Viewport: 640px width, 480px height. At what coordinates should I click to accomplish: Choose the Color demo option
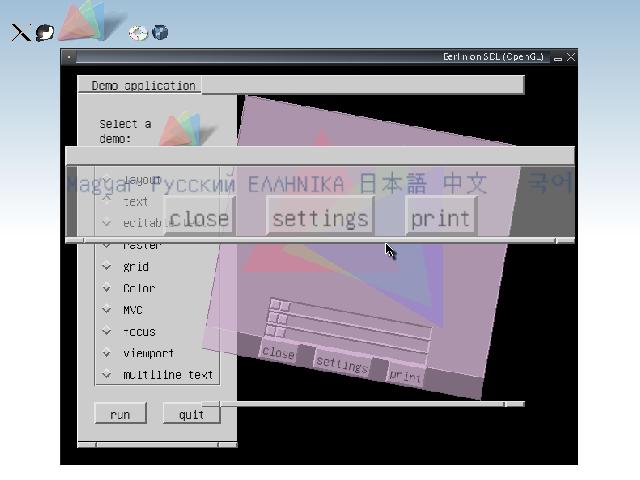(107, 289)
